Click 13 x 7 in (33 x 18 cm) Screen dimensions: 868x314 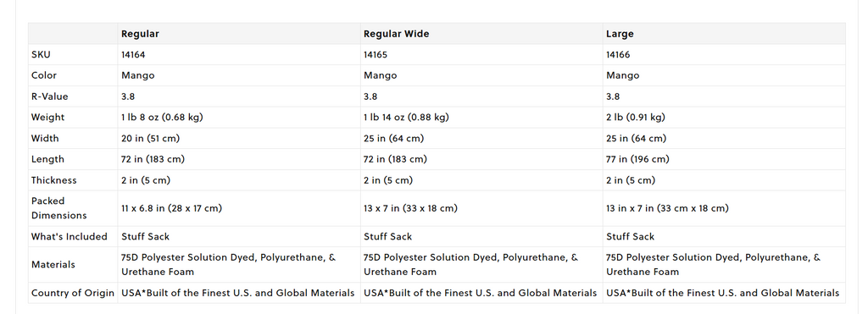tap(410, 208)
